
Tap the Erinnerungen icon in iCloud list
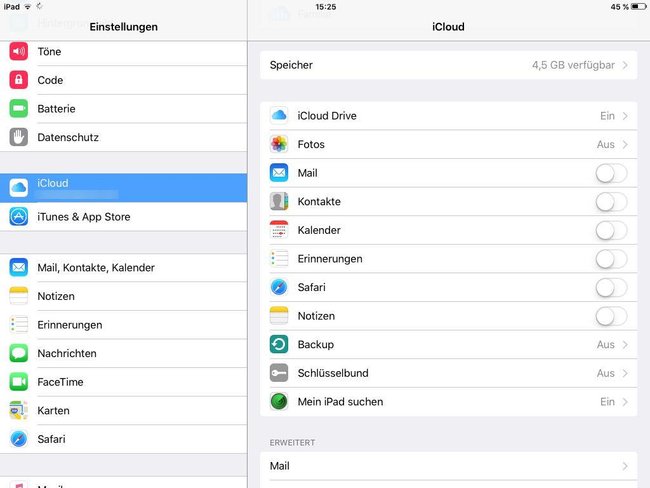click(x=279, y=259)
